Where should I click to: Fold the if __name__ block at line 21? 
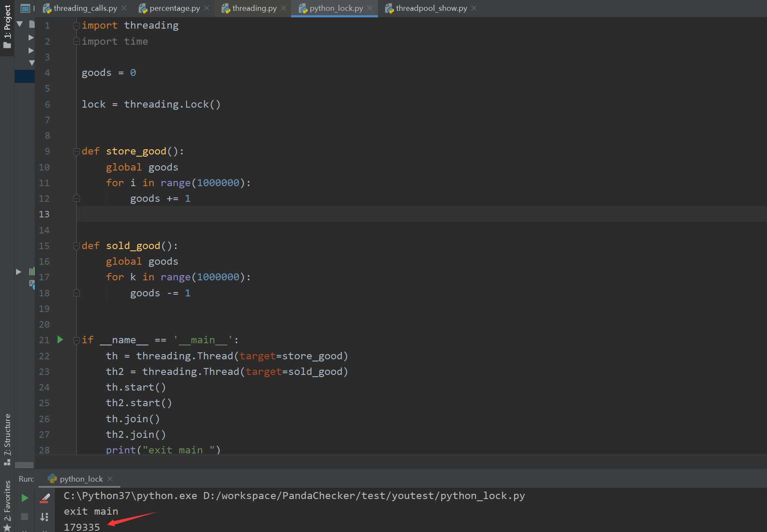76,340
